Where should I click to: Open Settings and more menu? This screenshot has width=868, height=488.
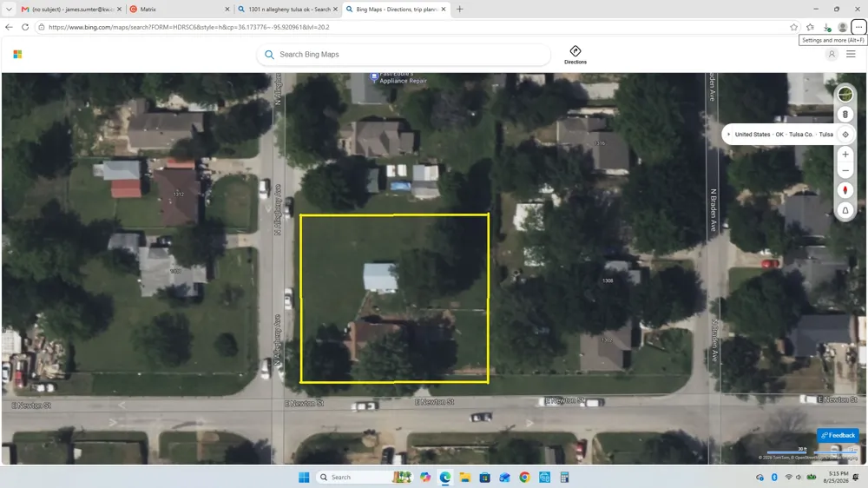click(858, 27)
